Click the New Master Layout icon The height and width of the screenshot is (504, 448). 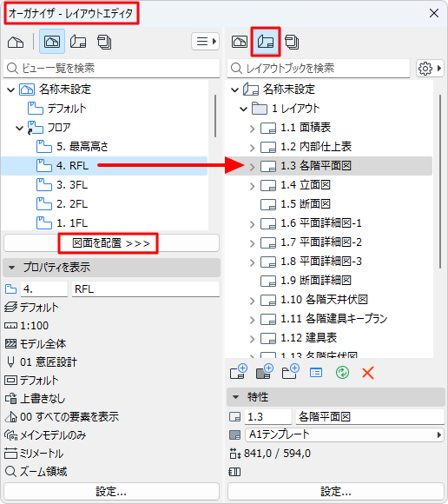pyautogui.click(x=265, y=372)
